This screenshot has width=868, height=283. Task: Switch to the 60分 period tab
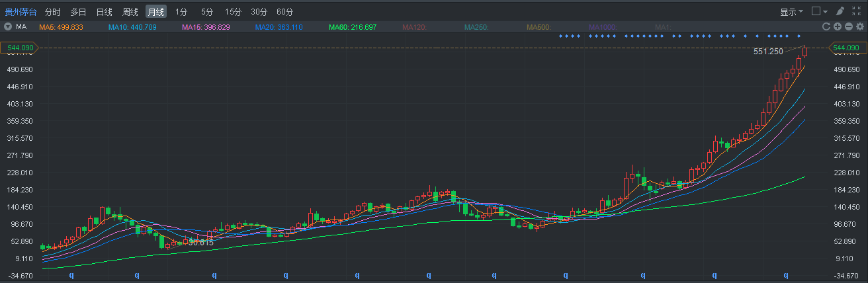284,12
